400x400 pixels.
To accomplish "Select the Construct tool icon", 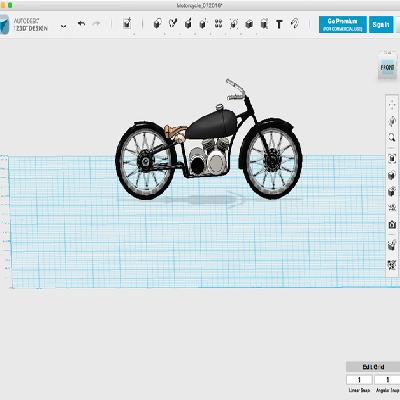I will pyautogui.click(x=188, y=24).
